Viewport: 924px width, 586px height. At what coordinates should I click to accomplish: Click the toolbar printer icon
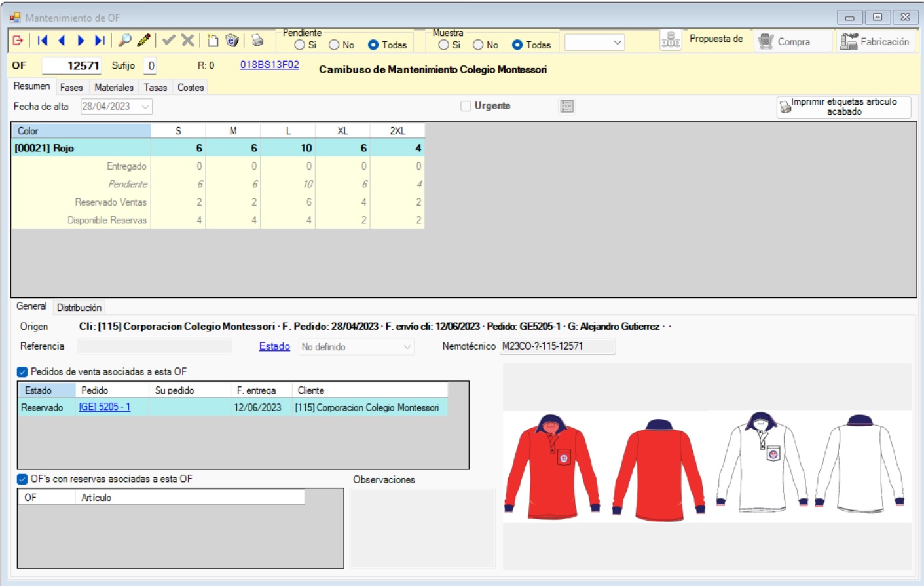[257, 41]
